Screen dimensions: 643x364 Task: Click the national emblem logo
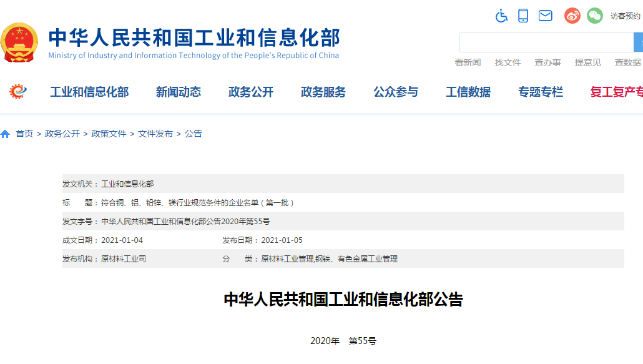coord(19,42)
